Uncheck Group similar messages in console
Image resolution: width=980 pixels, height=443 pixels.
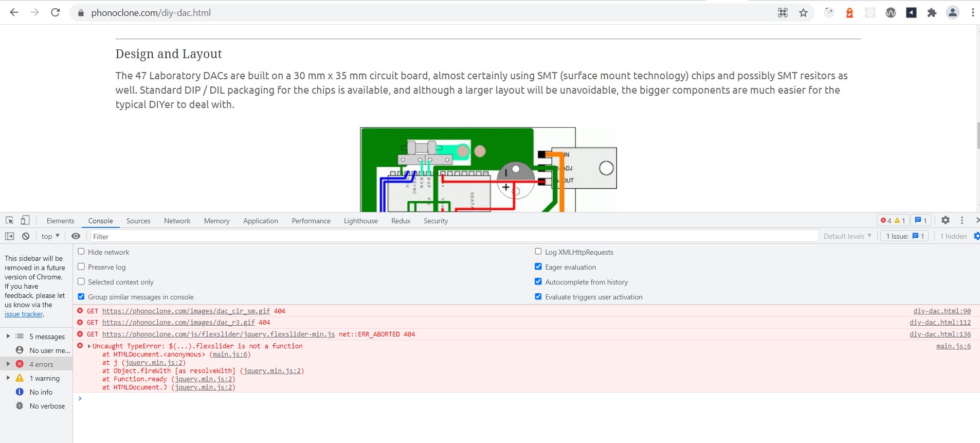point(81,296)
